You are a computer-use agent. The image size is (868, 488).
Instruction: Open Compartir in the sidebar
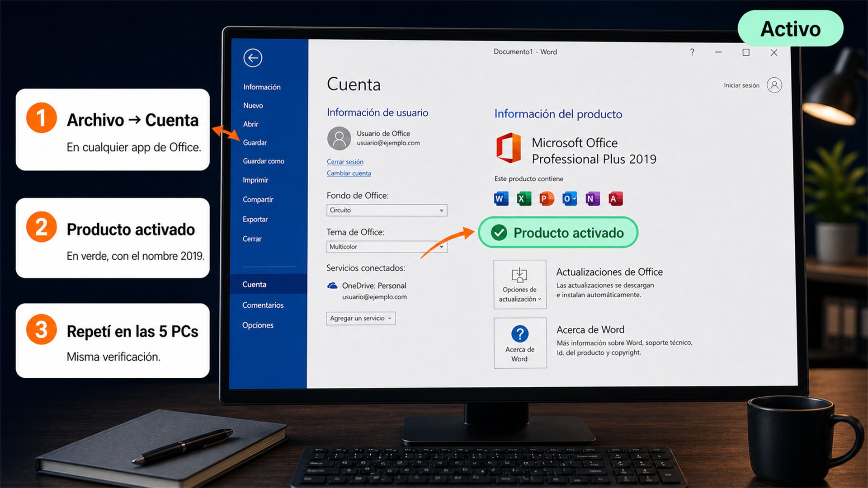tap(258, 199)
